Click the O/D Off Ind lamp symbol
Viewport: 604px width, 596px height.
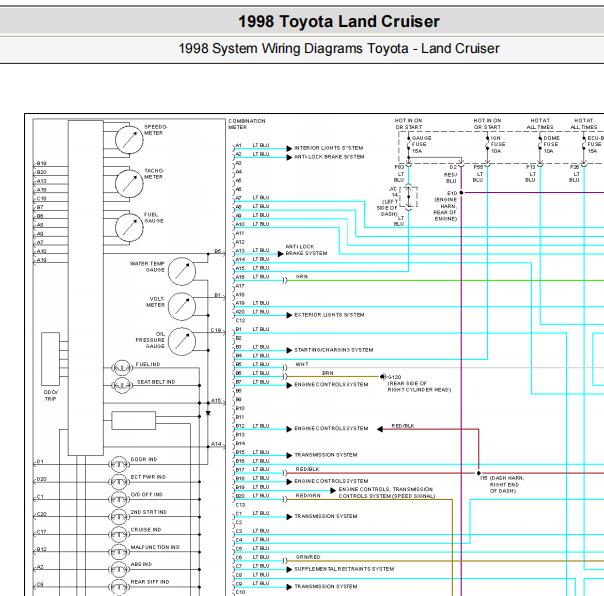click(x=119, y=500)
